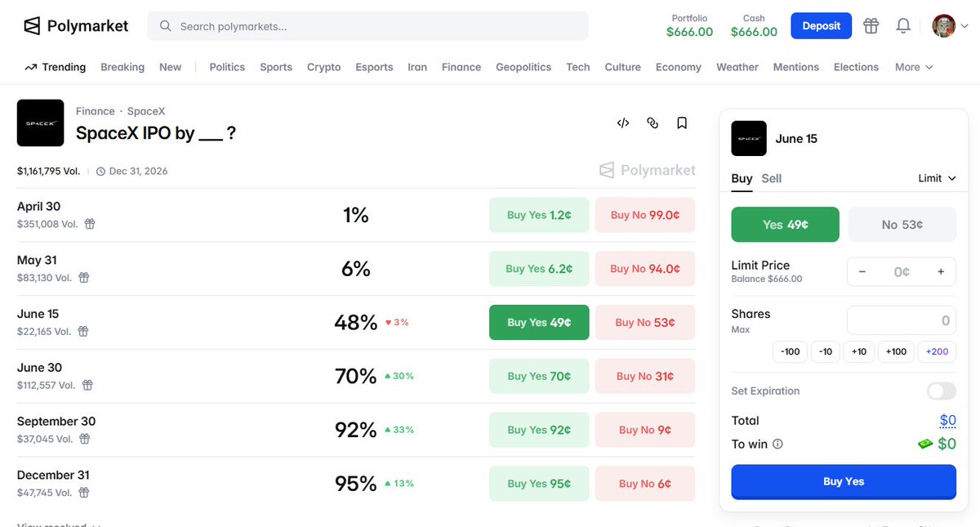Screen dimensions: 980x527
Task: Click the June 30 market row title
Action: coord(39,368)
